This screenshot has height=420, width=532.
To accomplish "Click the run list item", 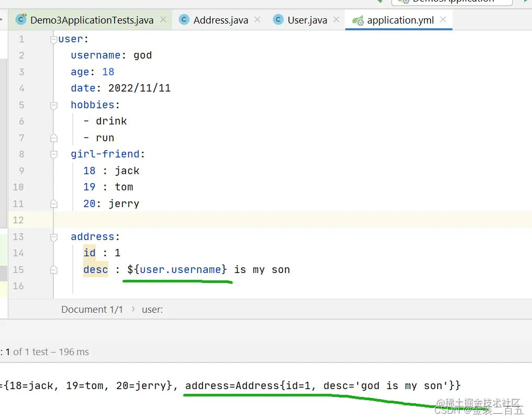I will [105, 138].
